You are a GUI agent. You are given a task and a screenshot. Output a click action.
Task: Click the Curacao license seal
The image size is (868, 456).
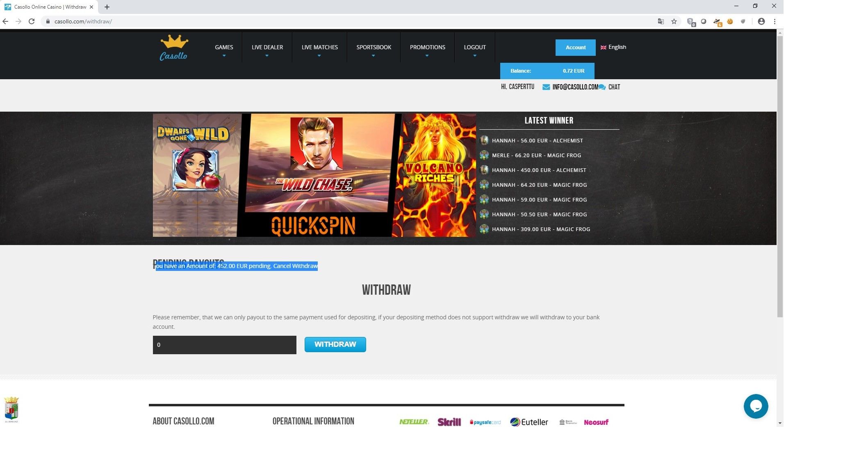point(11,409)
